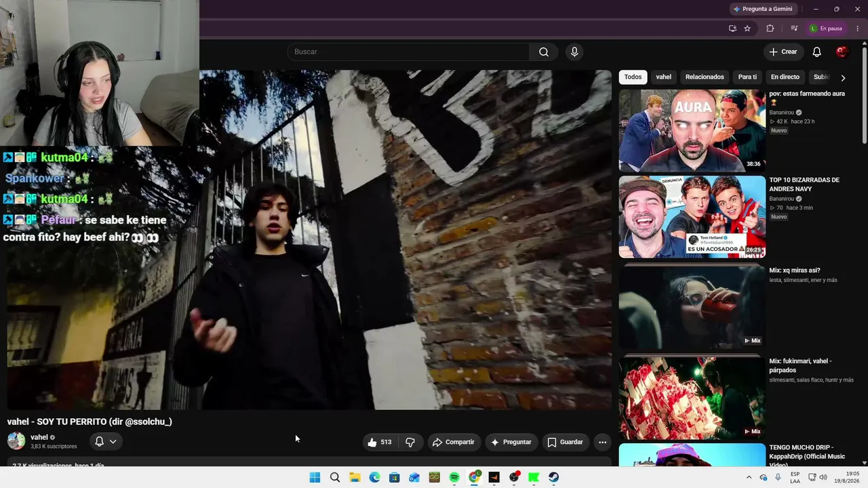
Task: Click the 'TOP 10 BIZARRADAS DE ANDRES NAVY' title
Action: (804, 184)
